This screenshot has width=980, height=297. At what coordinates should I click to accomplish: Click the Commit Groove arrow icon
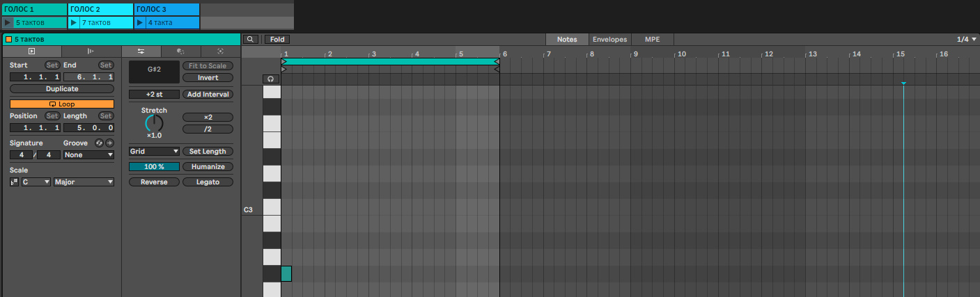(x=109, y=143)
